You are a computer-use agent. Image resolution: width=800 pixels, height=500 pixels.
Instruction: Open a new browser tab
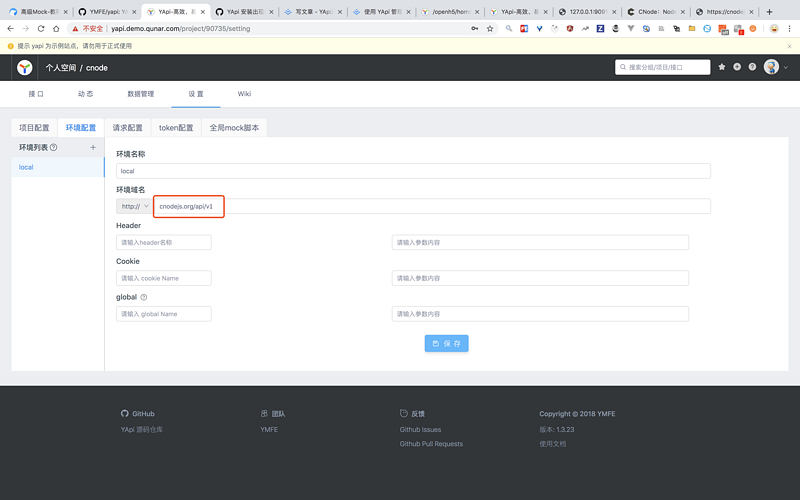click(x=769, y=11)
